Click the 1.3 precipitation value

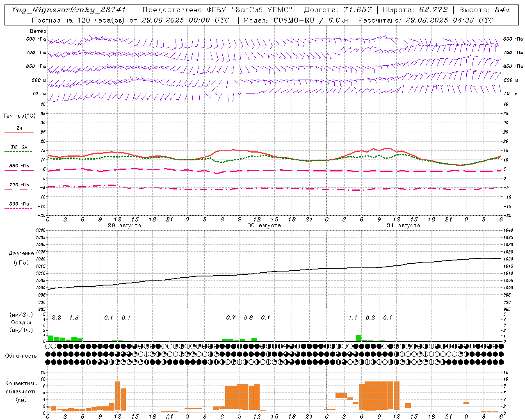74,317
